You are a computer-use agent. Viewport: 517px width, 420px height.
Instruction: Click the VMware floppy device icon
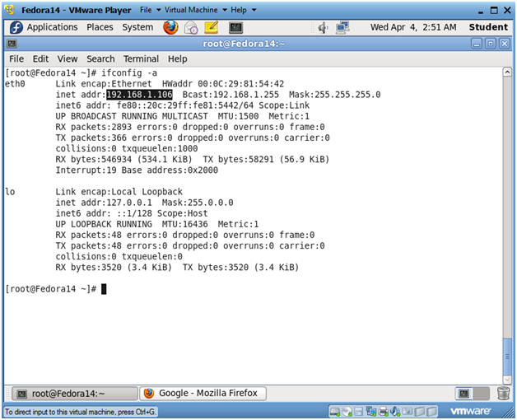tap(358, 412)
